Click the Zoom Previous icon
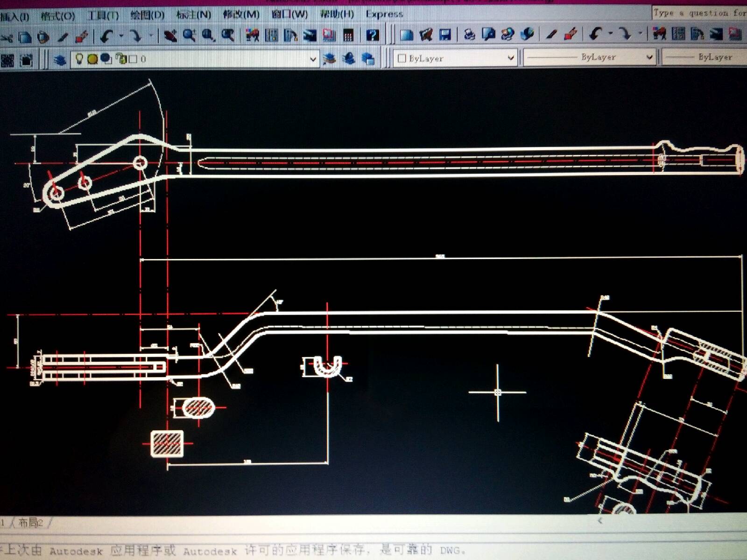The width and height of the screenshot is (747, 560). (228, 36)
